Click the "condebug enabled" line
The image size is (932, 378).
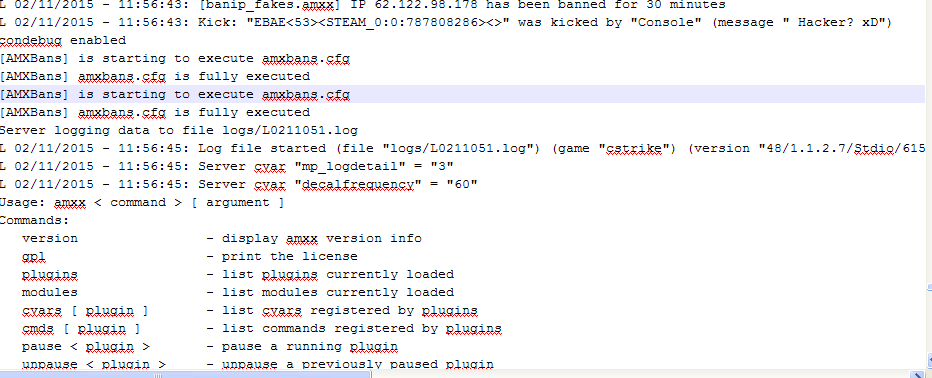coord(62,40)
